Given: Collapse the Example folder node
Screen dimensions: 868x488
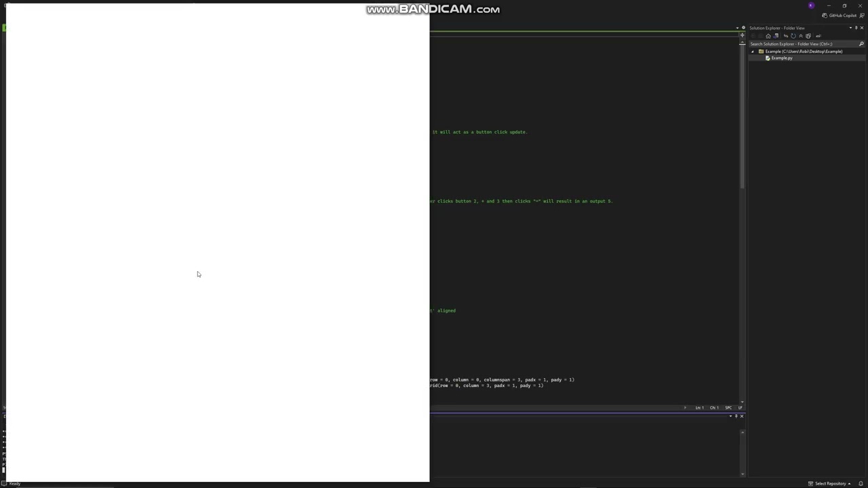Looking at the screenshot, I should tap(752, 52).
